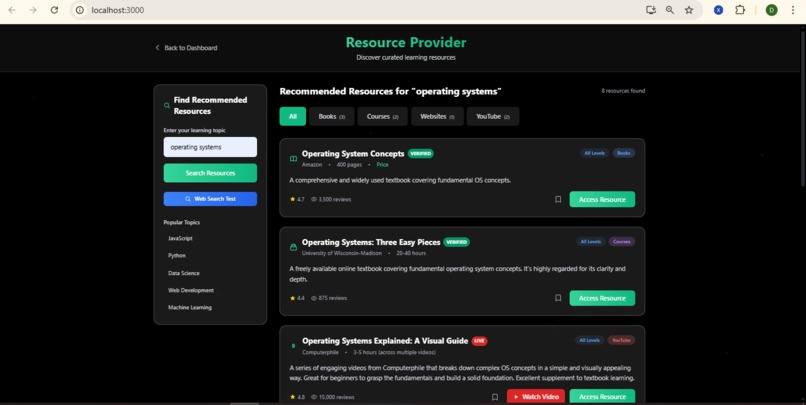Click the '8 resources found' text
This screenshot has width=806, height=405.
coord(623,91)
